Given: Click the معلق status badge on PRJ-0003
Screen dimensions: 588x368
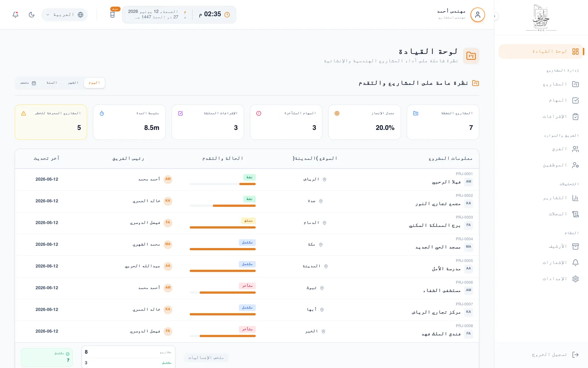Looking at the screenshot, I should tap(248, 221).
